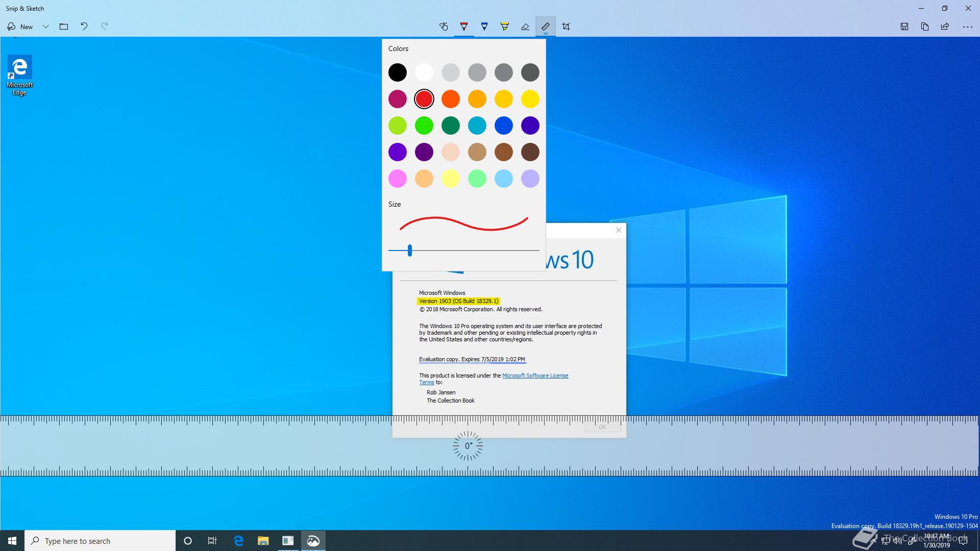Screen dimensions: 980x551
Task: Pick the teal color swatch
Action: pos(477,126)
